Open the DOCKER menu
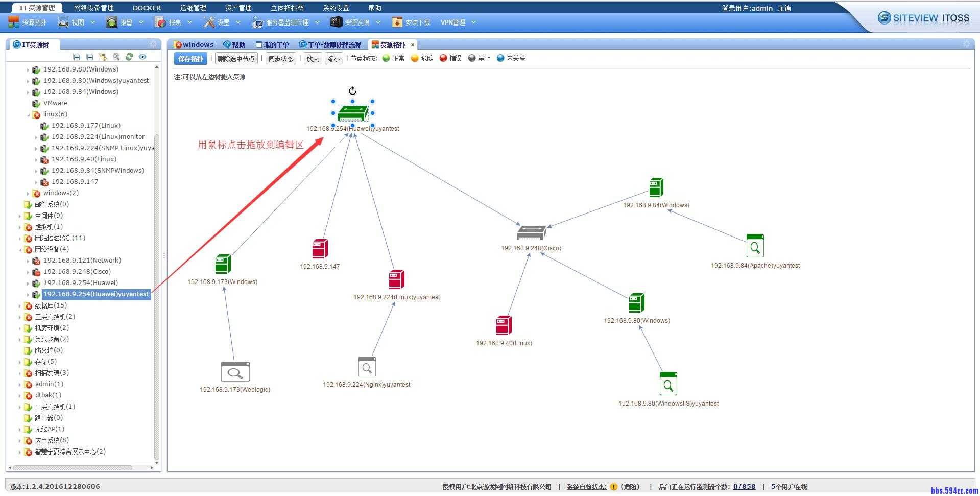 pos(146,7)
